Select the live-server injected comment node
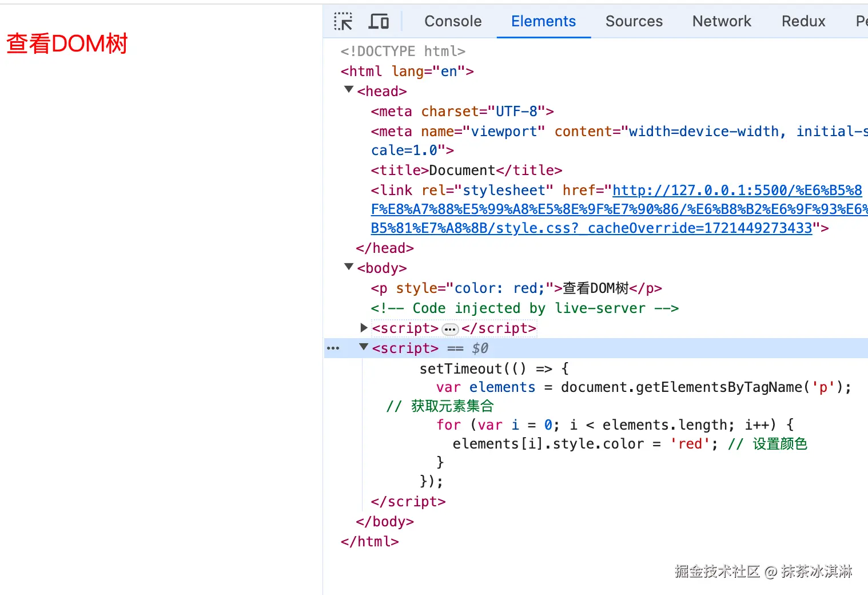The image size is (868, 595). [x=525, y=308]
